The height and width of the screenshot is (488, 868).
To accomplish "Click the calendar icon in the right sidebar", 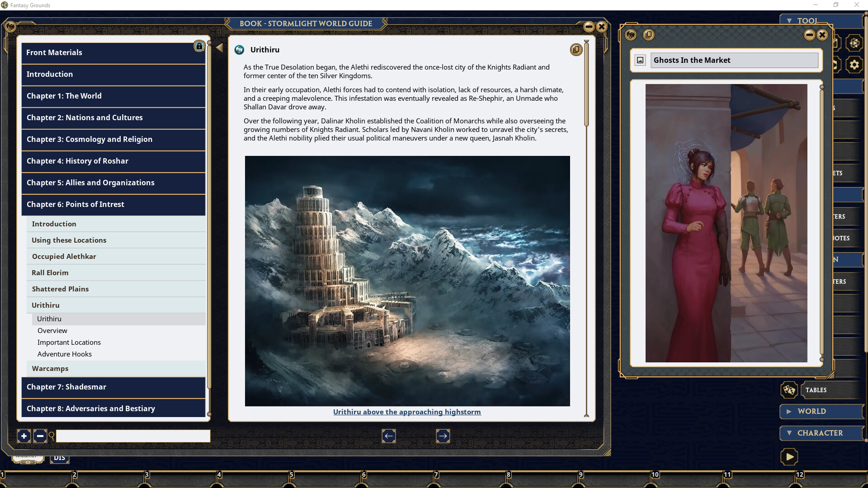I will 835,43.
